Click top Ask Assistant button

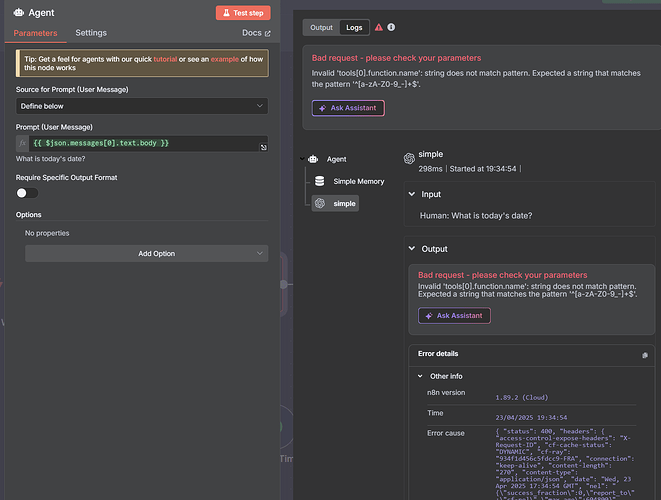348,108
